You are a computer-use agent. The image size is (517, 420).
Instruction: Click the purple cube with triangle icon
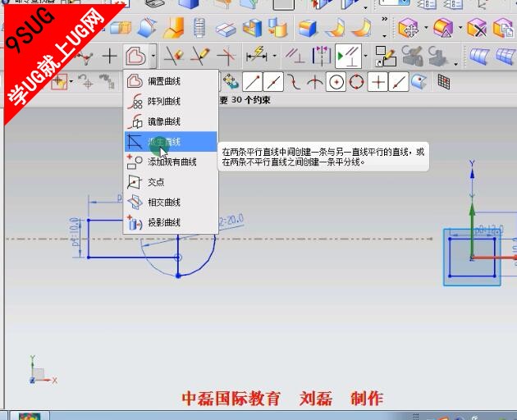coord(443,28)
